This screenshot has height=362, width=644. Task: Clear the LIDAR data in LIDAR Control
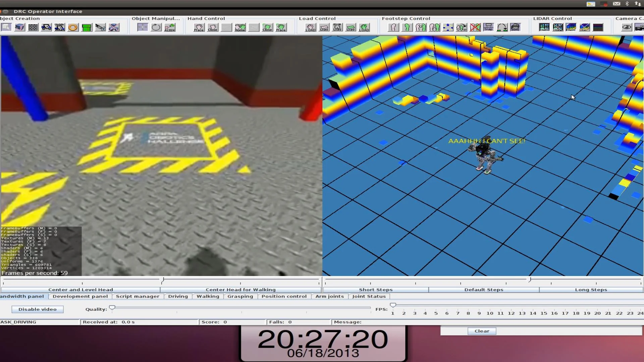(557, 27)
